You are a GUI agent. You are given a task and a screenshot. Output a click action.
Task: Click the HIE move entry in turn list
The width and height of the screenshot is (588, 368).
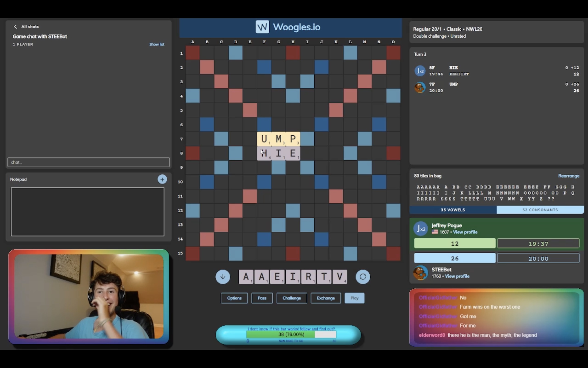point(496,71)
